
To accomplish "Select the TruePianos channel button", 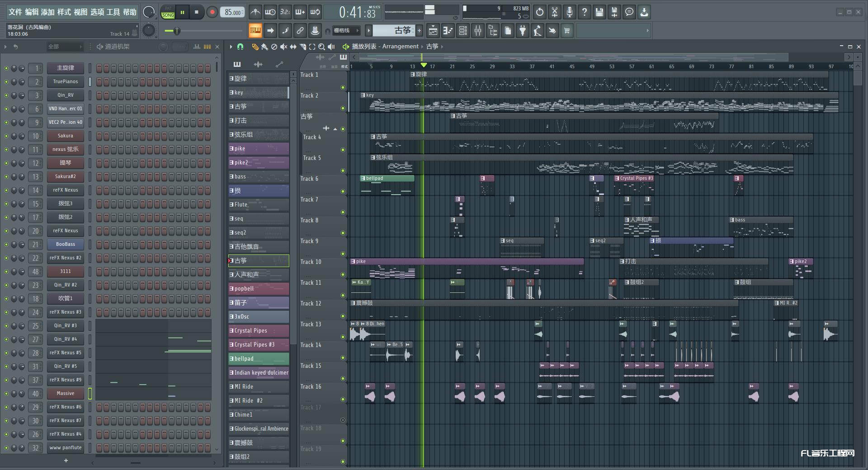I will point(66,81).
